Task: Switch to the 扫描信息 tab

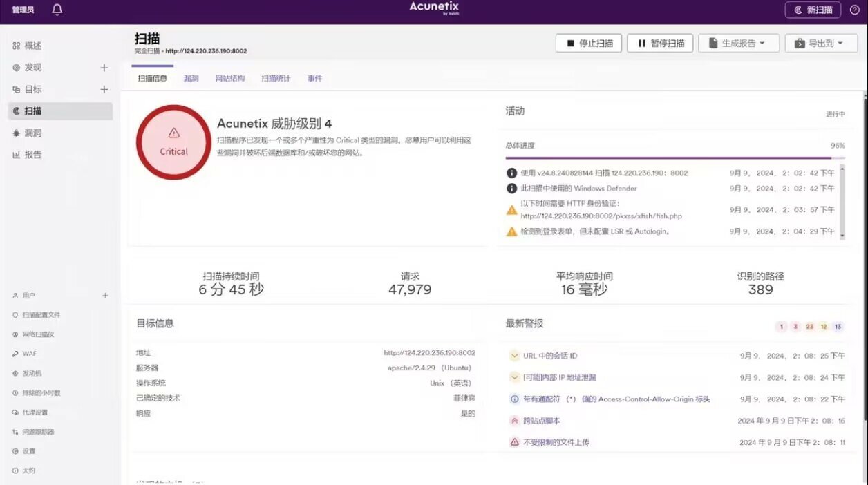Action: coord(152,78)
